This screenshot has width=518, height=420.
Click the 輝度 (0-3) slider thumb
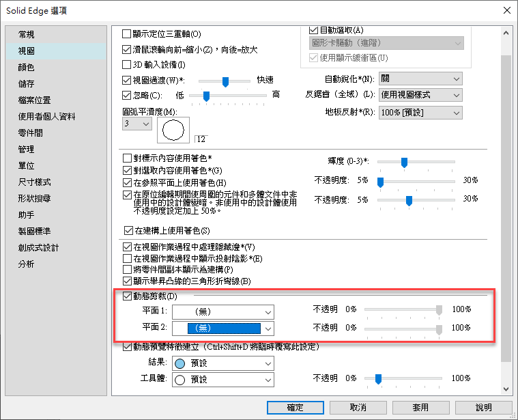[x=404, y=163]
